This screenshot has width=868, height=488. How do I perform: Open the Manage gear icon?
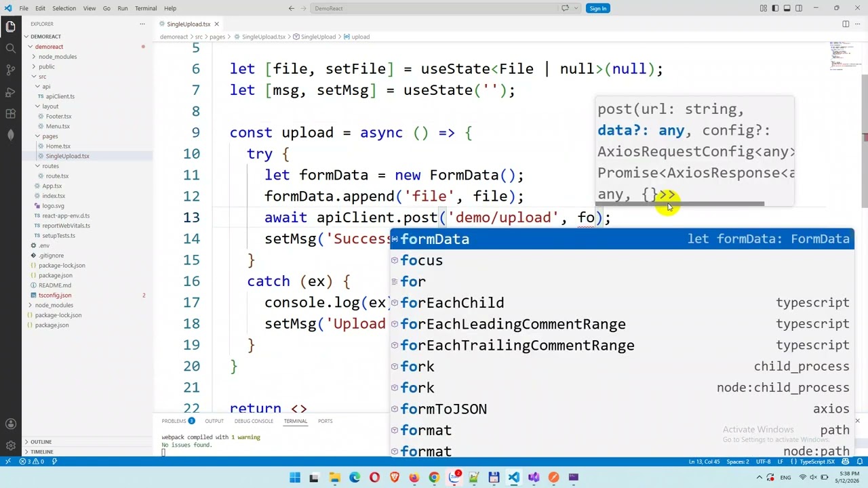[10, 445]
